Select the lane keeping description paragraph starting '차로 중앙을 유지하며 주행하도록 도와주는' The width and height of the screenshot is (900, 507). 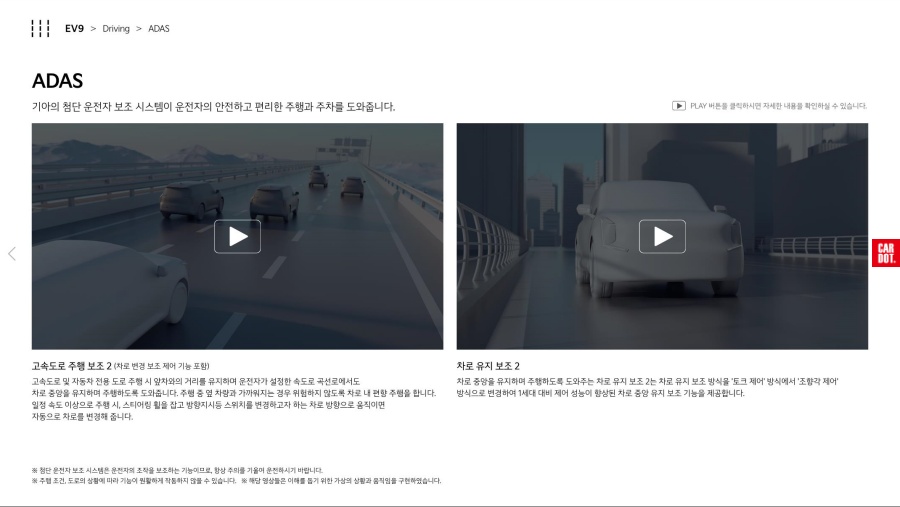pyautogui.click(x=647, y=387)
